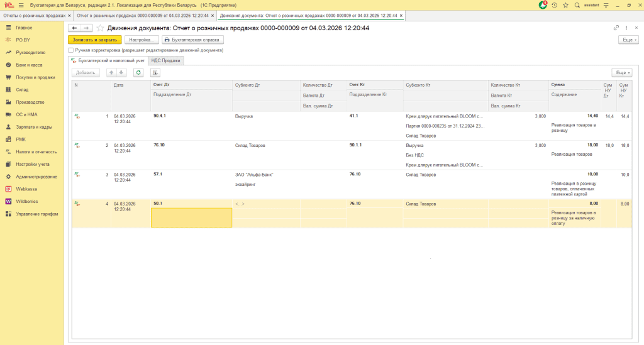Open the notifications bell icon
The width and height of the screenshot is (644, 345).
point(543,4)
